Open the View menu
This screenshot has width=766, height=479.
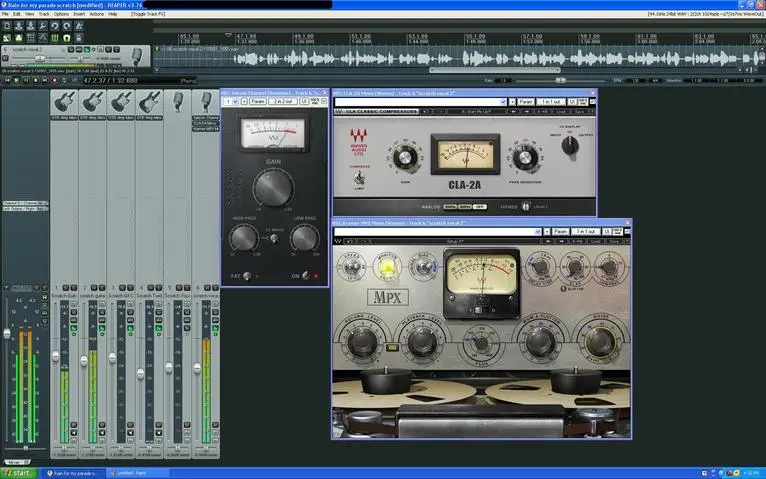click(30, 14)
